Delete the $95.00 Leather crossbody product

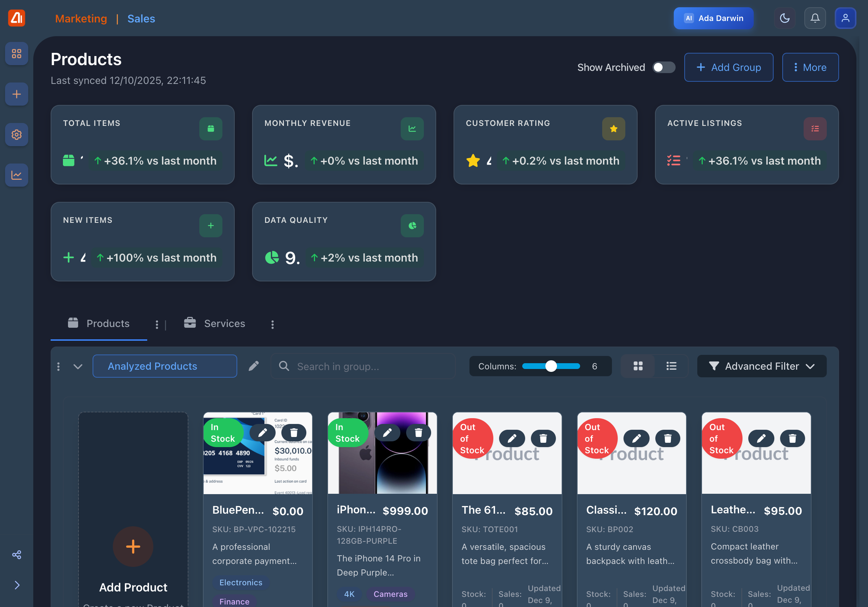[x=792, y=438]
